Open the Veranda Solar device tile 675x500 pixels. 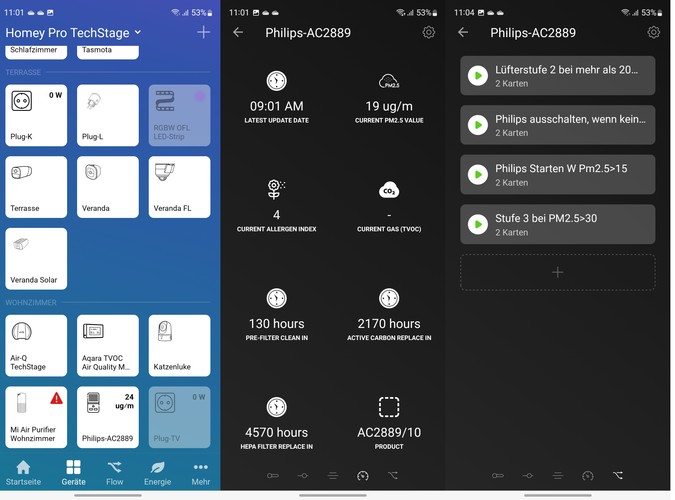[x=36, y=259]
